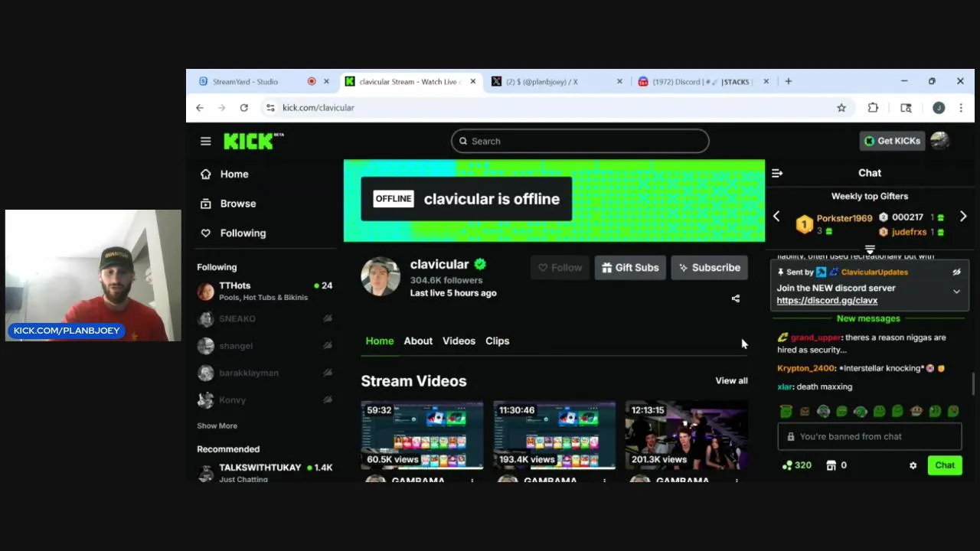
Task: Open TALKSWITHTUKAY recommended channel
Action: click(x=265, y=472)
